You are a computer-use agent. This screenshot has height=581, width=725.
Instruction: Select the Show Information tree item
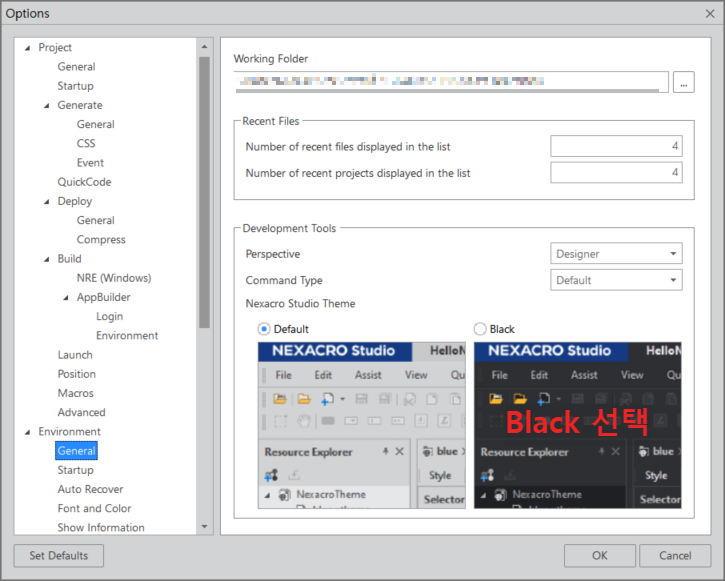(101, 527)
